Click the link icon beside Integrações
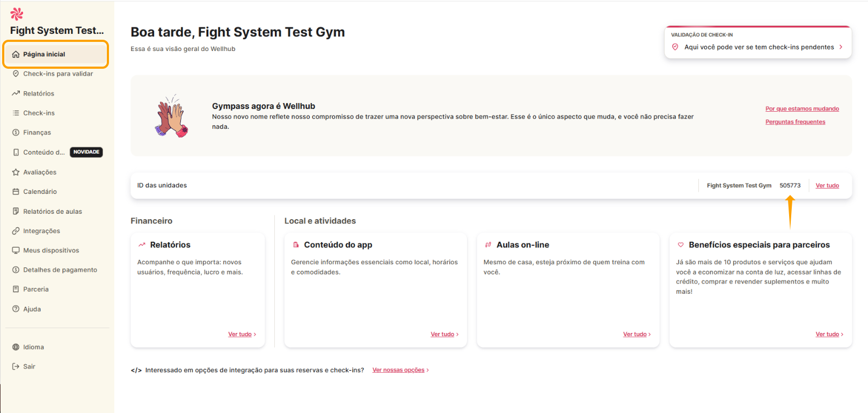 (16, 231)
